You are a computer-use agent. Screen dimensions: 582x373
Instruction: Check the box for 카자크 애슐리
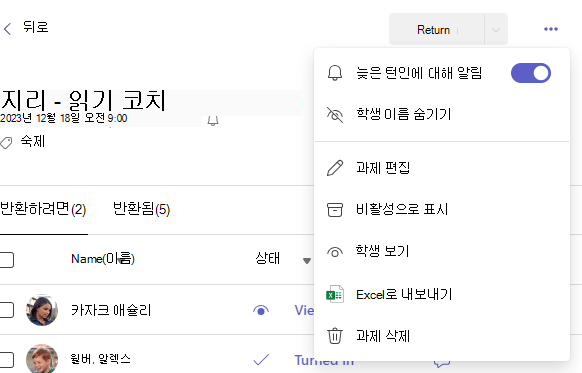pos(6,310)
